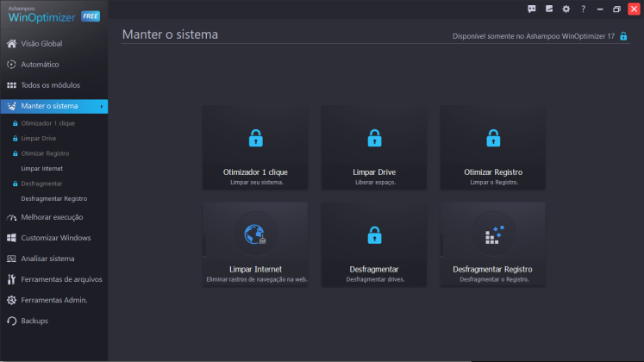
Task: Click 'Eliminar rastros de navegação na web.' text
Action: tap(257, 279)
